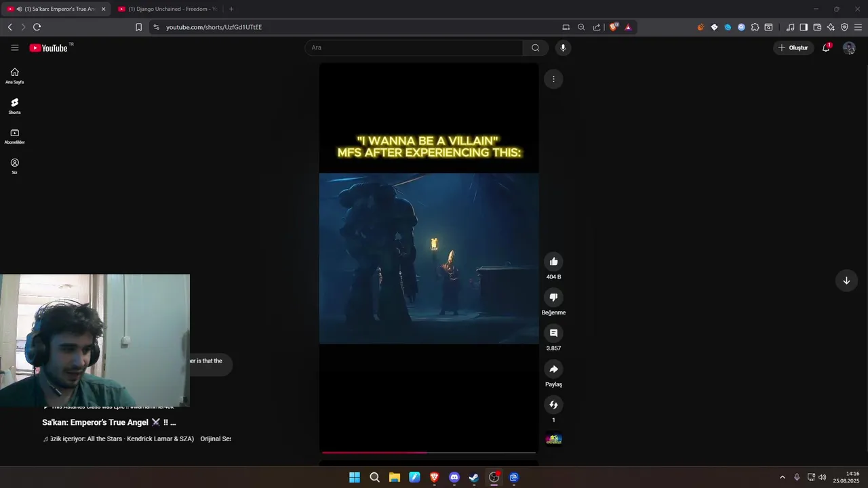868x488 pixels.
Task: Share the page from the address bar
Action: pos(597,27)
